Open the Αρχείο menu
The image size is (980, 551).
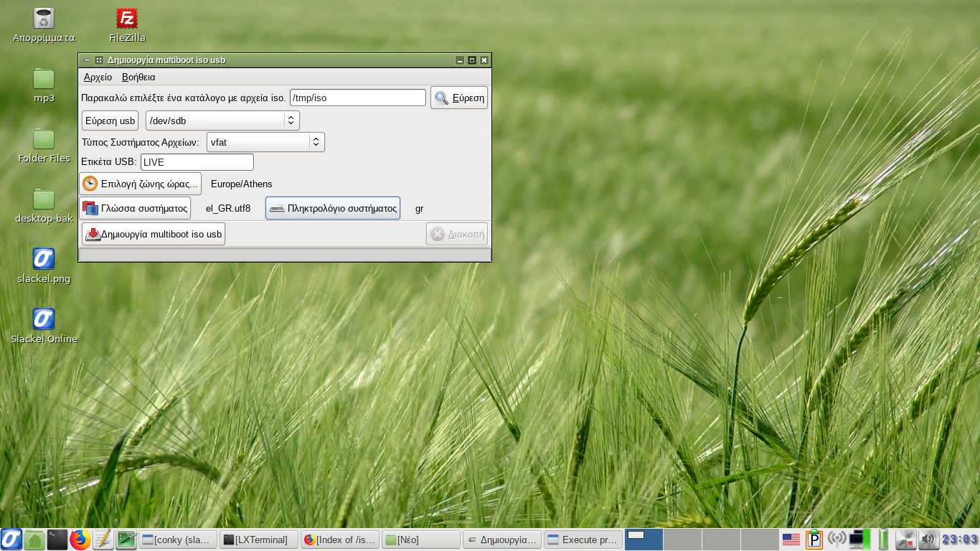pos(98,77)
